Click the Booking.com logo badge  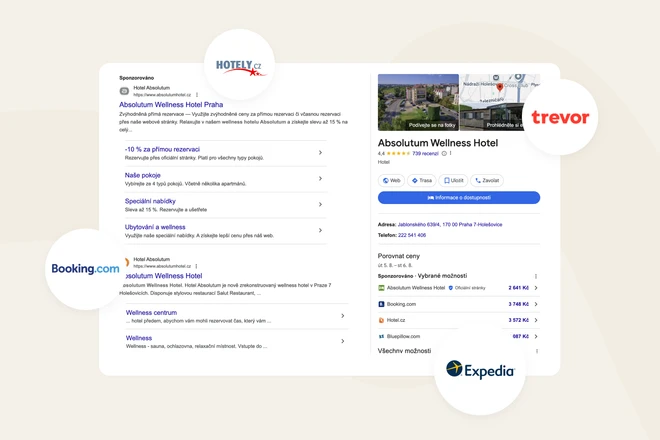86,269
